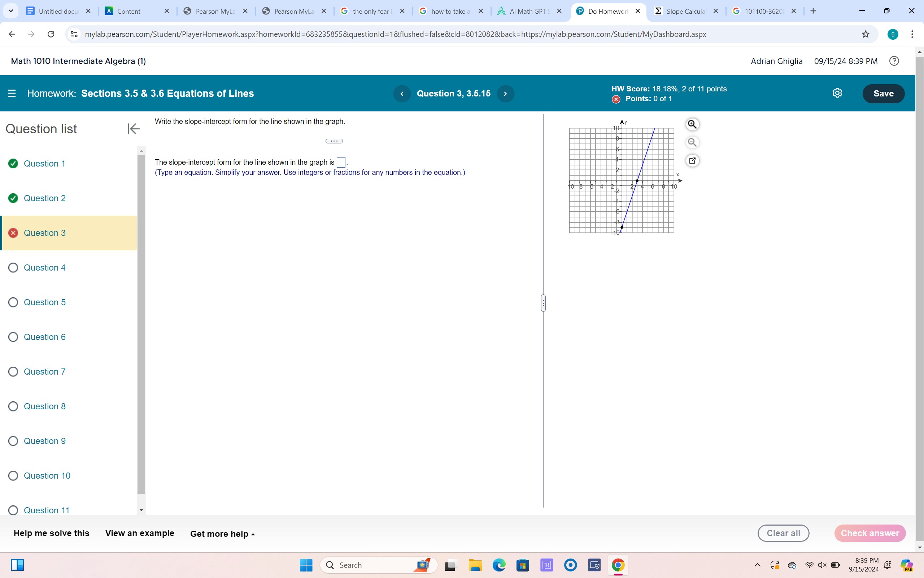
Task: Open Wi-Fi network quick settings
Action: pyautogui.click(x=809, y=565)
